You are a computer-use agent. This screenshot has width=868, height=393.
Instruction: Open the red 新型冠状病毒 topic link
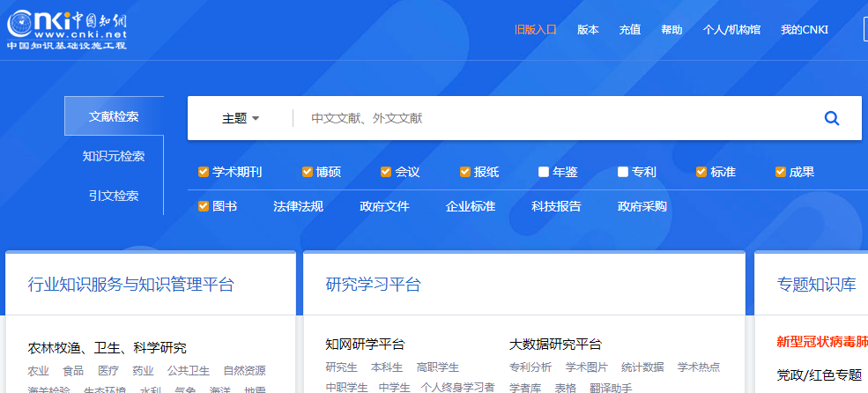coord(822,341)
